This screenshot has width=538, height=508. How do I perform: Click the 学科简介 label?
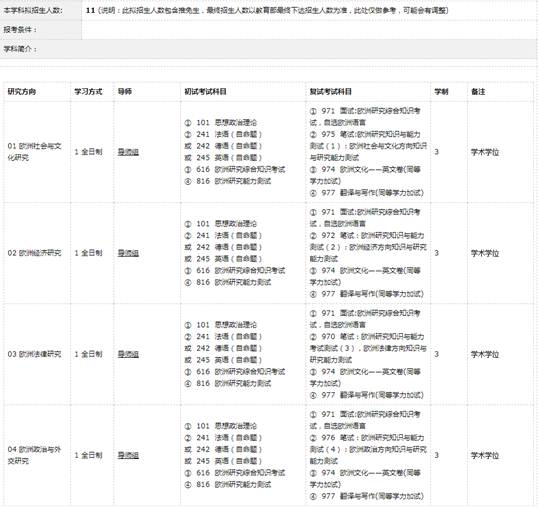20,49
